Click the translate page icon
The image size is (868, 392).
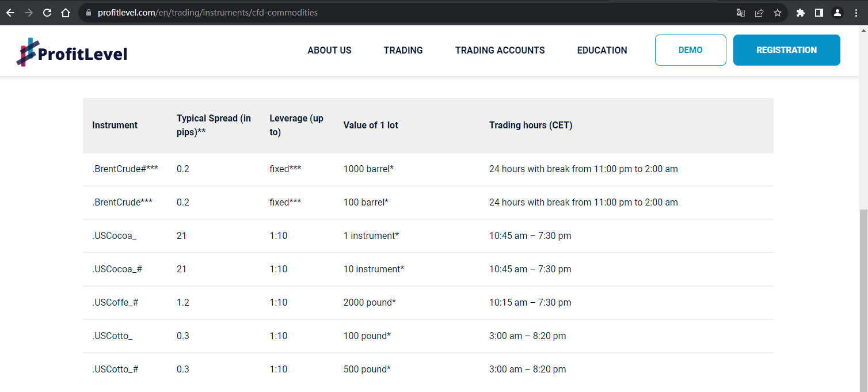point(741,13)
